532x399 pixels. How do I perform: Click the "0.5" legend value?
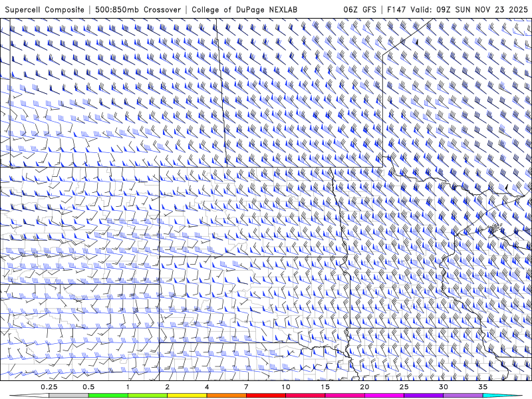click(x=88, y=387)
